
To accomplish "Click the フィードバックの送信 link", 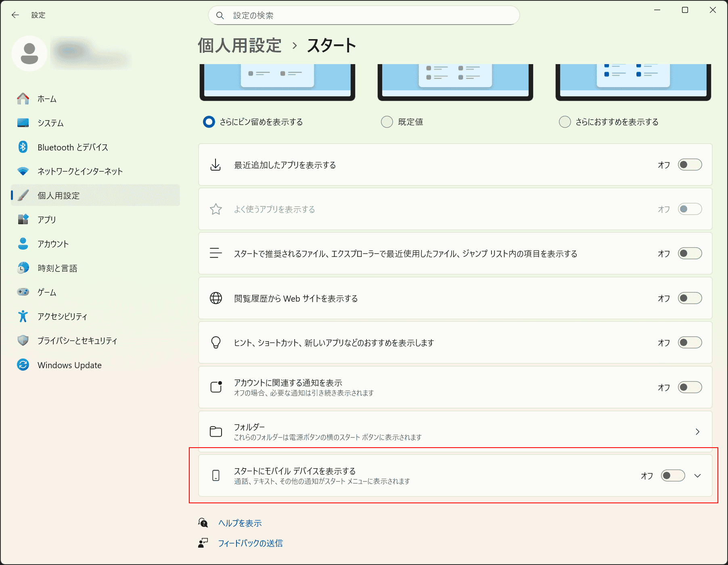I will pyautogui.click(x=250, y=543).
